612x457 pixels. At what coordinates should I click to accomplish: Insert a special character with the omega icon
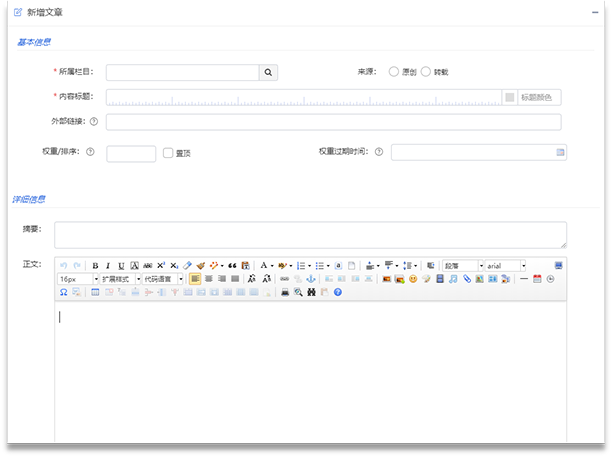coord(64,292)
